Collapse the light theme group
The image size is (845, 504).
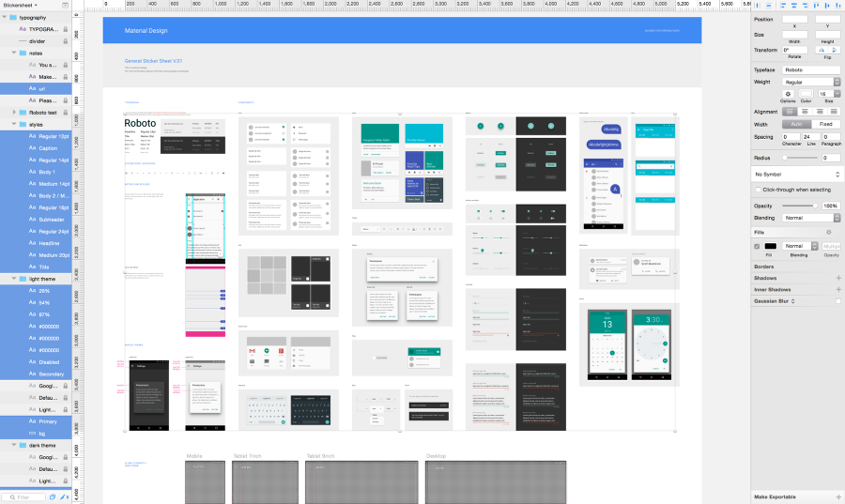point(14,279)
